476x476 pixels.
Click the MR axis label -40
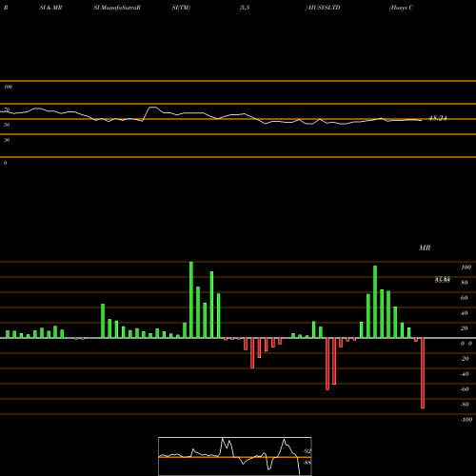(x=465, y=374)
